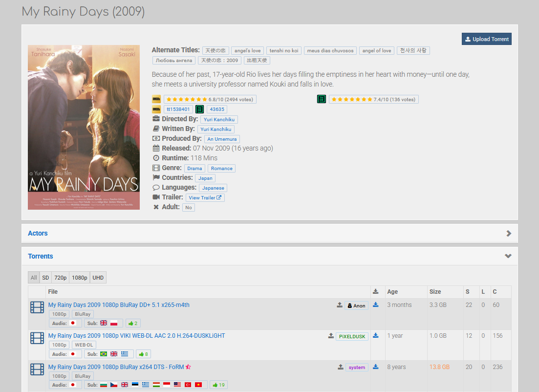The height and width of the screenshot is (392, 539).
Task: Open the Anon uploader badge
Action: (x=356, y=305)
